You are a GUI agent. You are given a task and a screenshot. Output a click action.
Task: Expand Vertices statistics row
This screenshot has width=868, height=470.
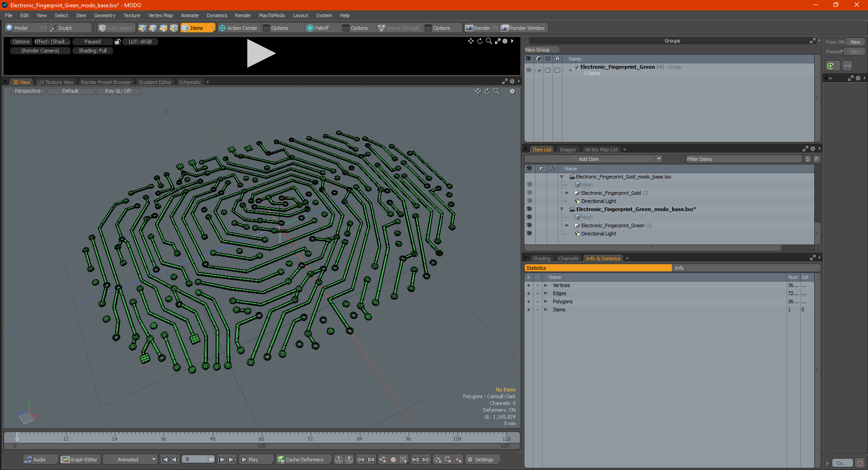546,285
